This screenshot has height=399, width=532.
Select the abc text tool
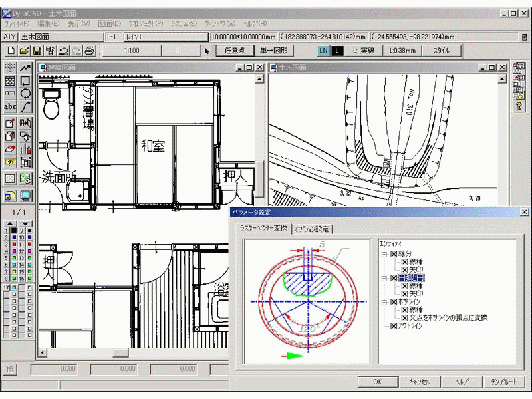[10, 106]
